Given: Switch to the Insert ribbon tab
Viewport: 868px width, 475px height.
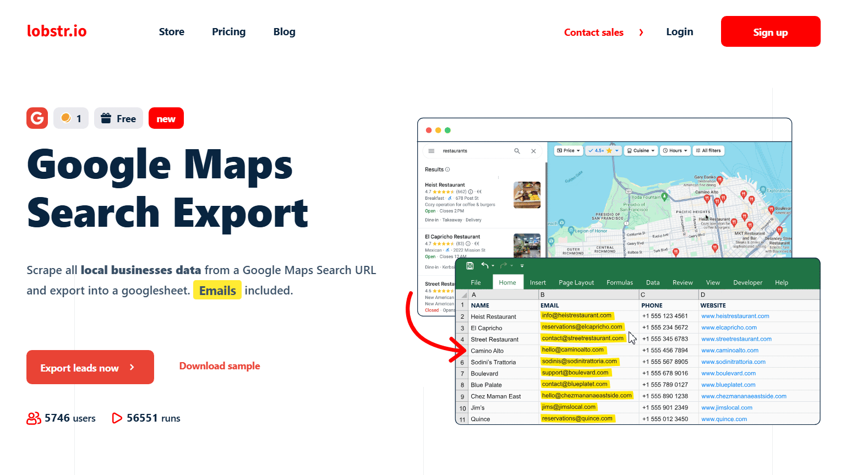Looking at the screenshot, I should pyautogui.click(x=538, y=282).
